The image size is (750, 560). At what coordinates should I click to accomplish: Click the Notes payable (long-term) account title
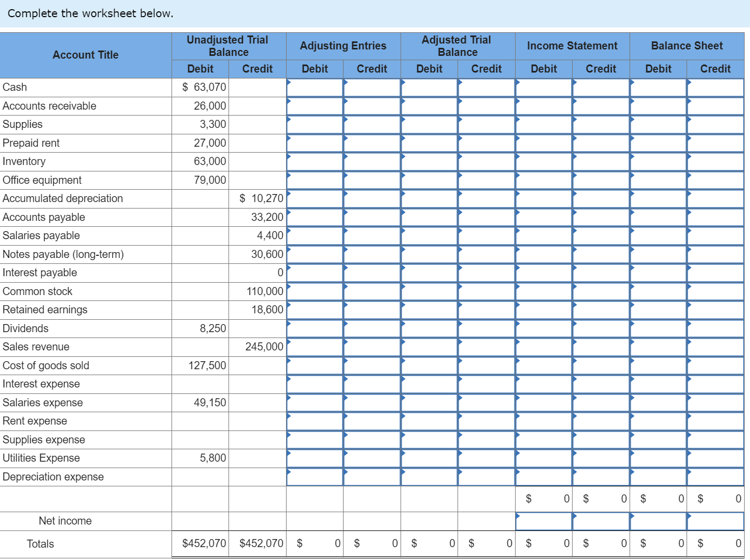tap(63, 254)
